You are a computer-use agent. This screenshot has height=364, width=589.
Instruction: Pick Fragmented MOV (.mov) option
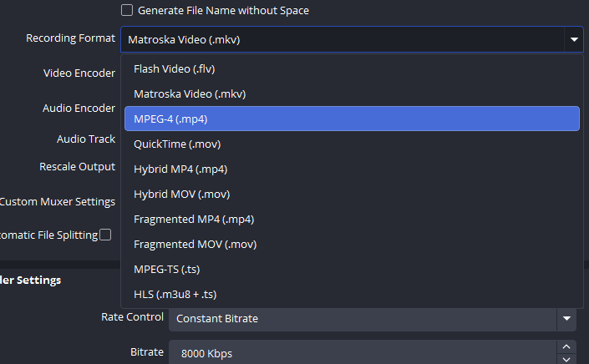point(352,245)
